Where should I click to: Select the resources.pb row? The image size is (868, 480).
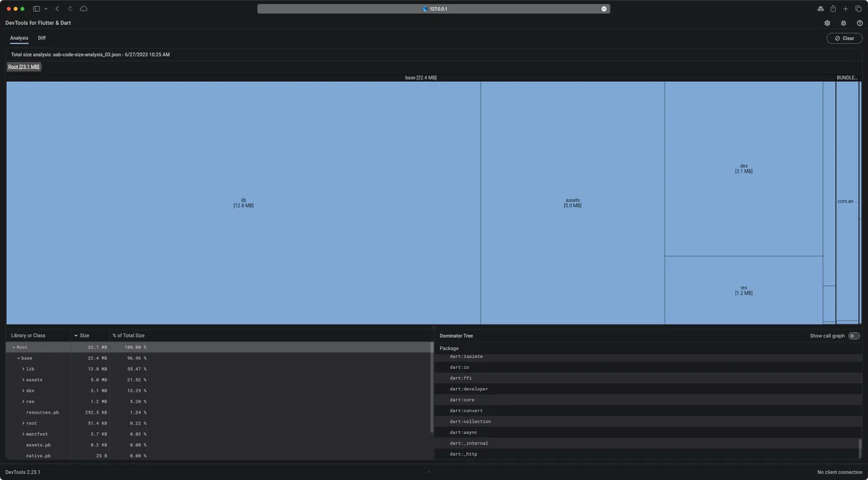pyautogui.click(x=218, y=412)
